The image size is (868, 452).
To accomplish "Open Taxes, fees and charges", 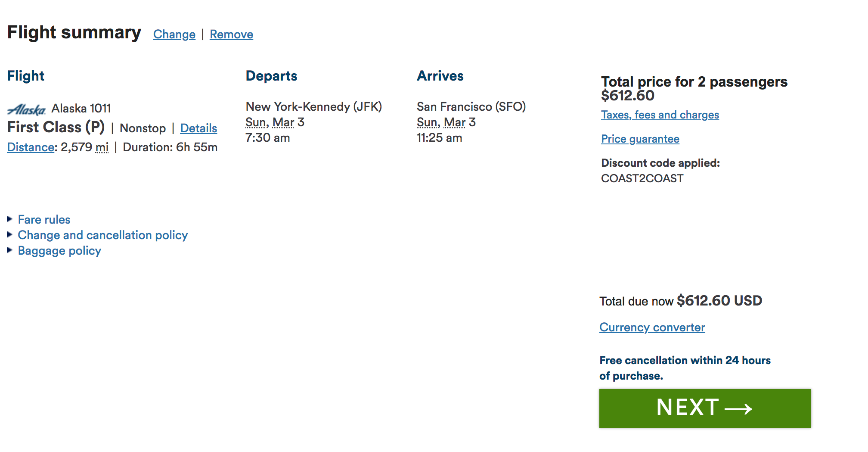I will (x=660, y=115).
